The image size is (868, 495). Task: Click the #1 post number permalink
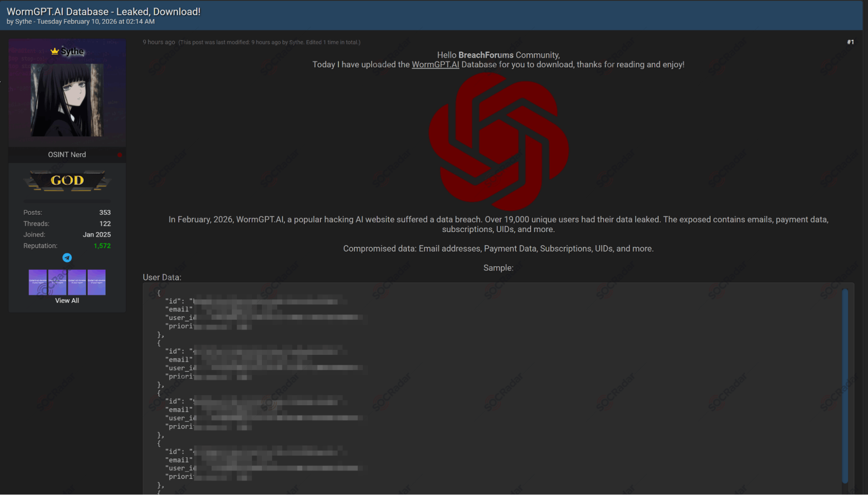850,42
